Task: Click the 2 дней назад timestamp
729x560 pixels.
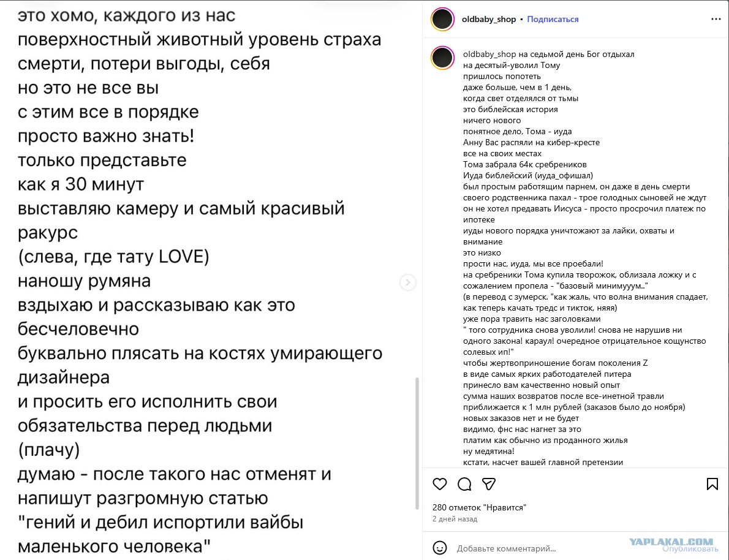Action: point(455,519)
